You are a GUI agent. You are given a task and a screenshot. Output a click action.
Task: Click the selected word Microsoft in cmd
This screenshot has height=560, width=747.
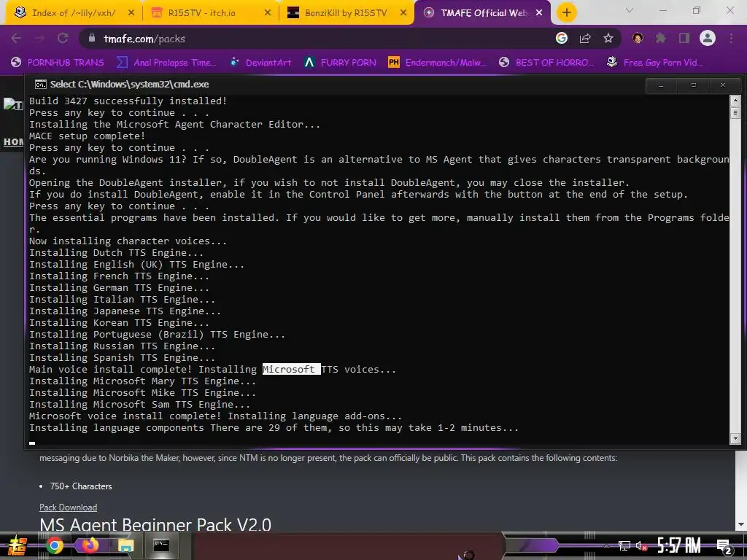pos(291,370)
